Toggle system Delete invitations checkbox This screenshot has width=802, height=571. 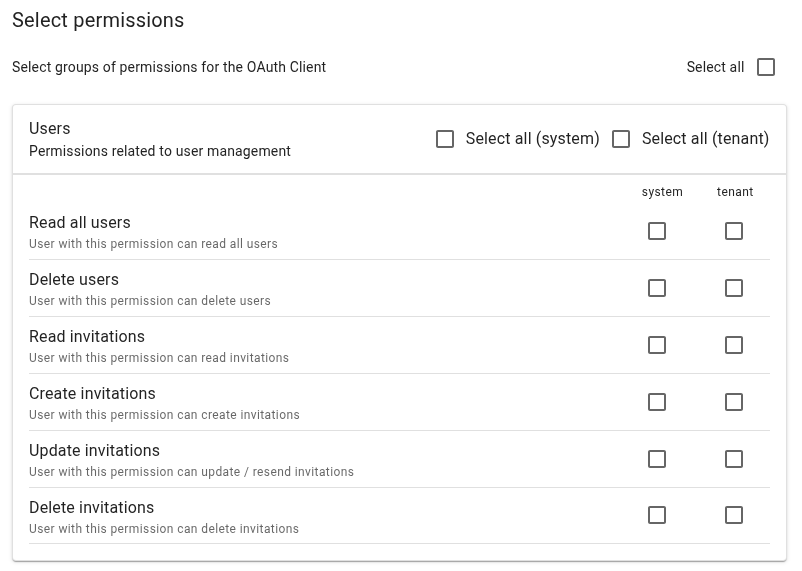657,515
